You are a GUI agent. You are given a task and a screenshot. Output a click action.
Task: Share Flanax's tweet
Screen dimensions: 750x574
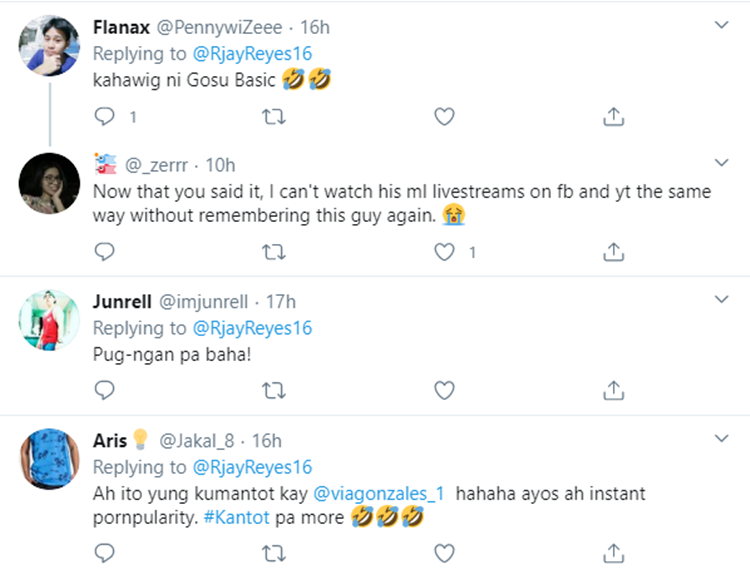click(x=614, y=117)
